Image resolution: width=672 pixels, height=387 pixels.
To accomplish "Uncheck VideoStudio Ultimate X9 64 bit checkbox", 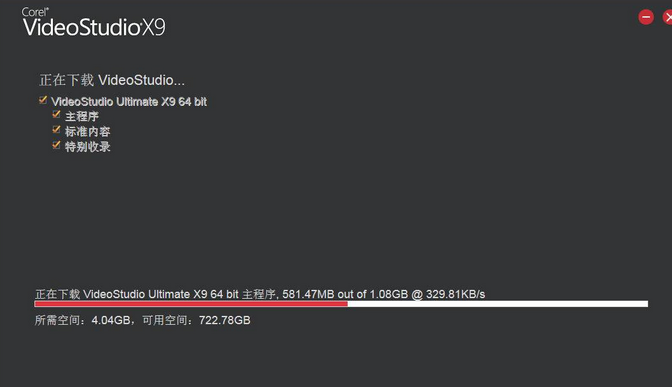I will pos(43,100).
